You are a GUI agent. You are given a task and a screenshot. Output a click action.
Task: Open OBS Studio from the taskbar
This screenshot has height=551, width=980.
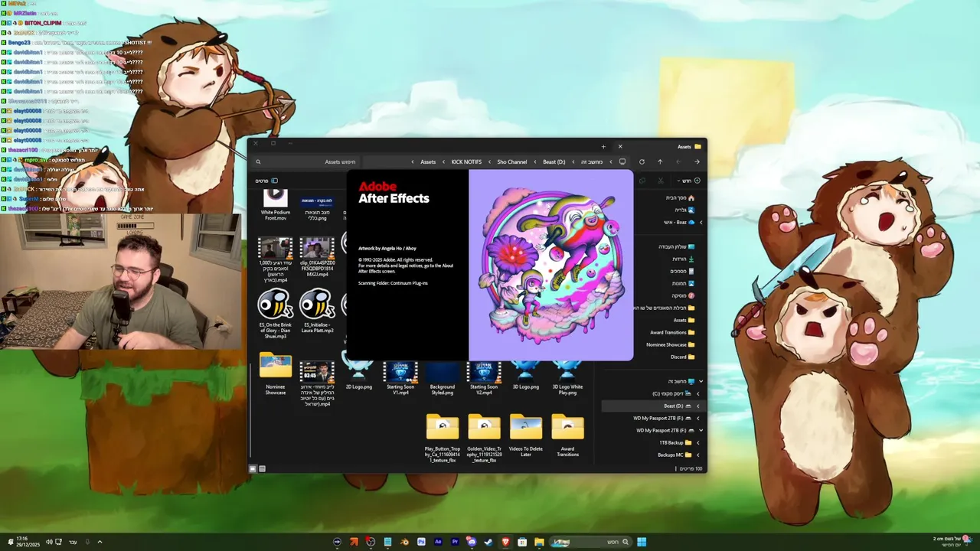pos(371,542)
